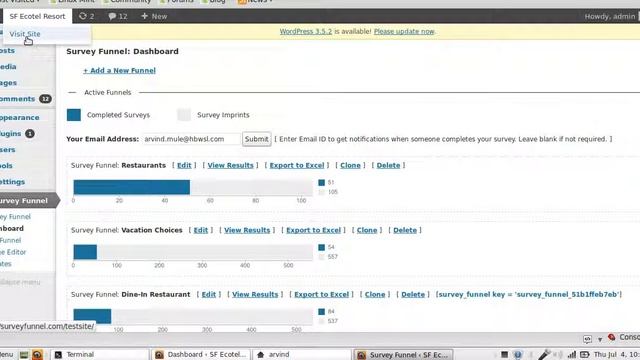Select the survey_funnel key shortcode text
Screen dimensions: 640x360
coord(529,294)
